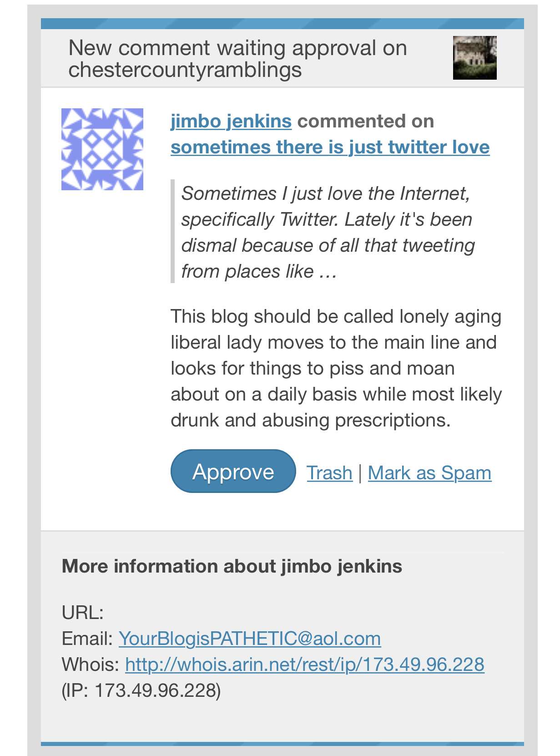Click the 'commented on' text
560x756 pixels.
pos(366,121)
